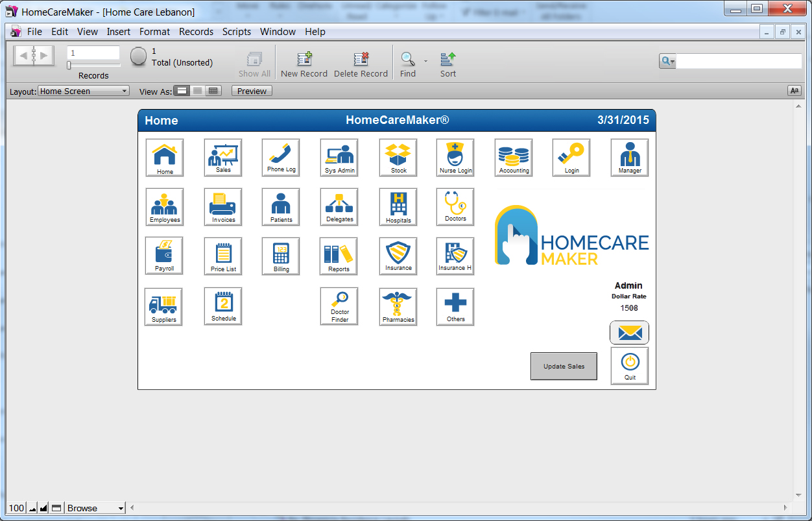Toggle the formatting bar Aa button
This screenshot has width=812, height=521.
click(794, 91)
